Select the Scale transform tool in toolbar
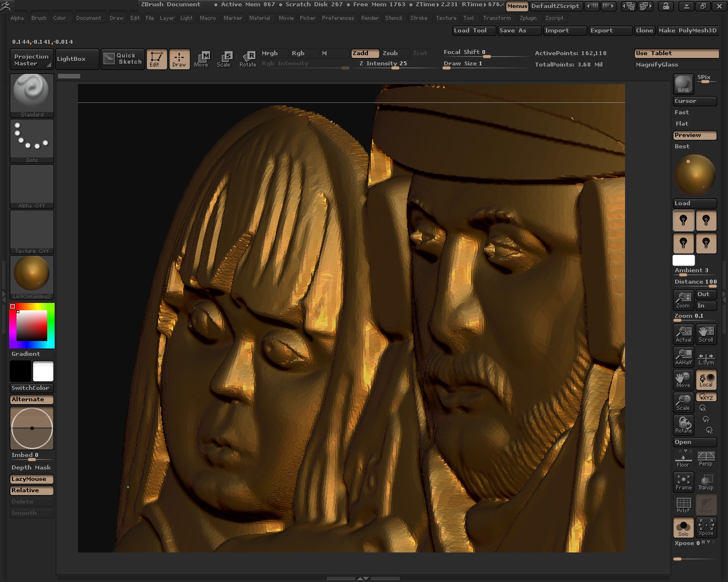The image size is (728, 582). point(224,59)
